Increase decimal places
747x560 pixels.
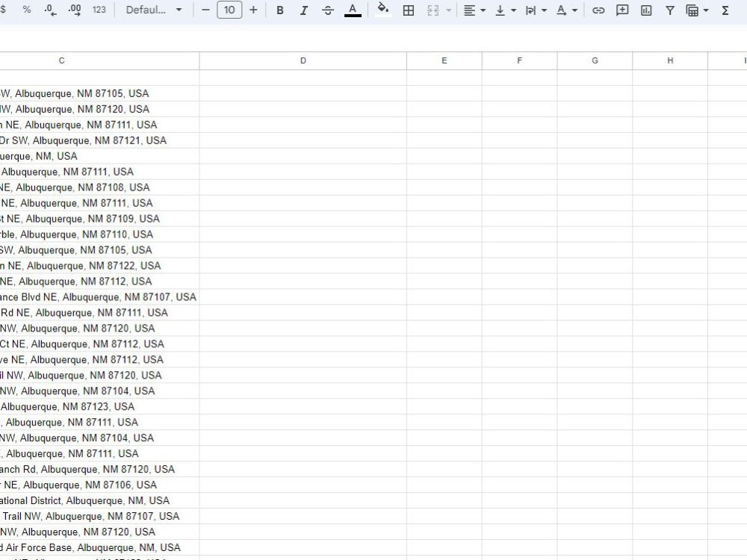coord(74,10)
